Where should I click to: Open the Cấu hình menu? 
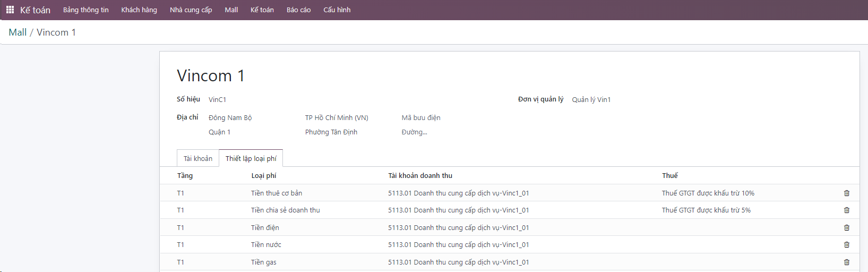coord(337,10)
